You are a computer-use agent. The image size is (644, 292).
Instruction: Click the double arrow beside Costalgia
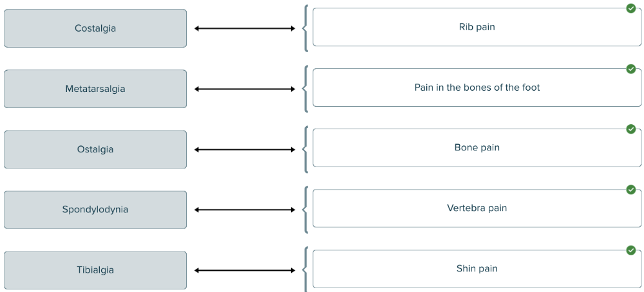click(x=245, y=28)
